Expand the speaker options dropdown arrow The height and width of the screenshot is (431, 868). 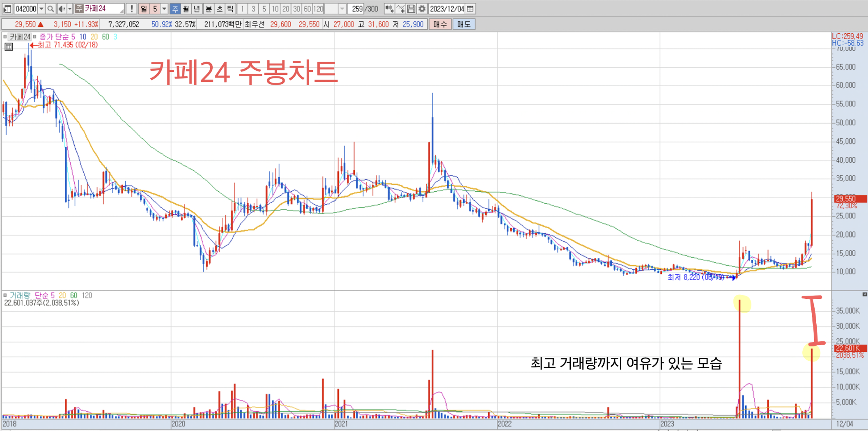pyautogui.click(x=69, y=9)
